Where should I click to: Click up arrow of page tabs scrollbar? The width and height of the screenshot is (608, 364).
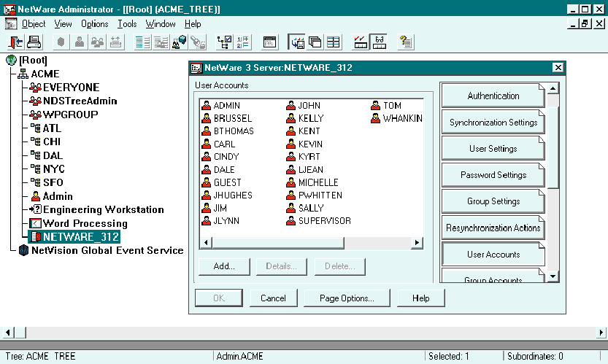click(553, 89)
